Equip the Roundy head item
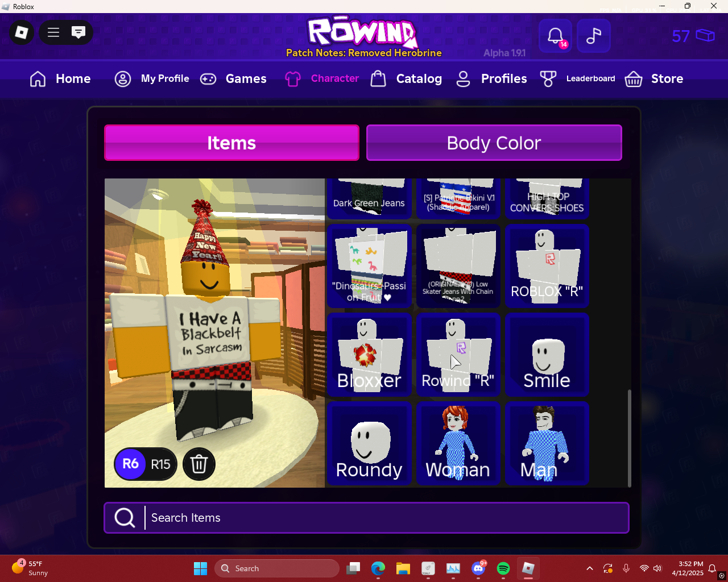The height and width of the screenshot is (582, 728). pos(369,443)
